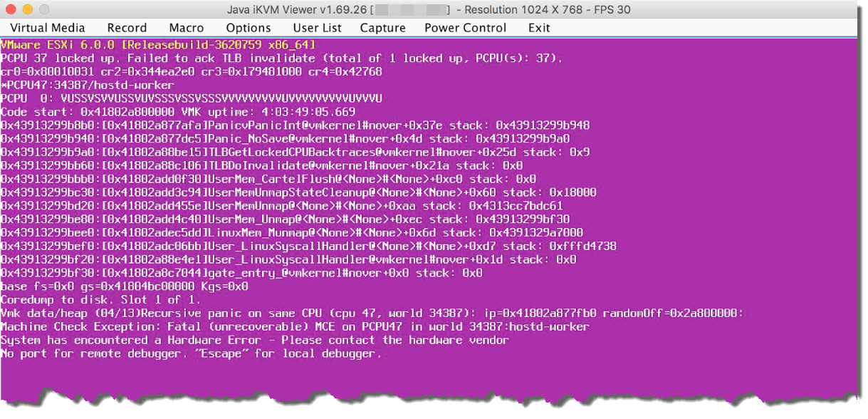
Task: Close the iKVM Viewer window
Action: [11, 9]
